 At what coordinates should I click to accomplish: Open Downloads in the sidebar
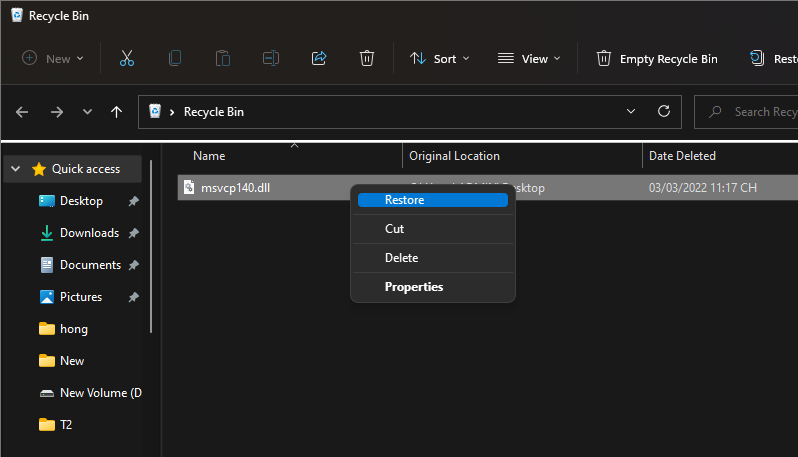click(x=90, y=233)
